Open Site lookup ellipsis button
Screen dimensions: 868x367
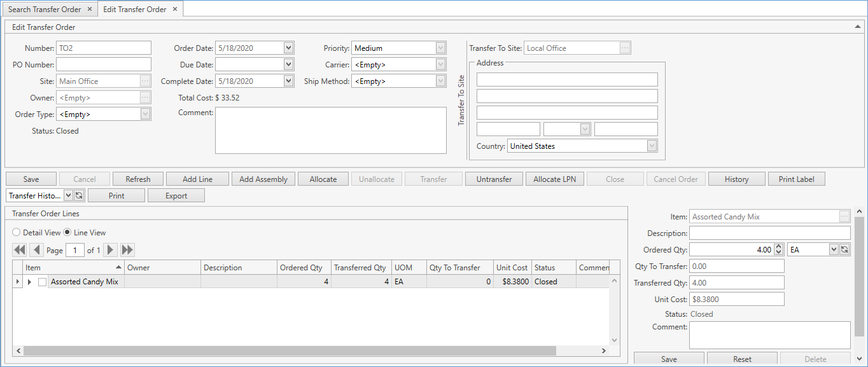pos(145,81)
